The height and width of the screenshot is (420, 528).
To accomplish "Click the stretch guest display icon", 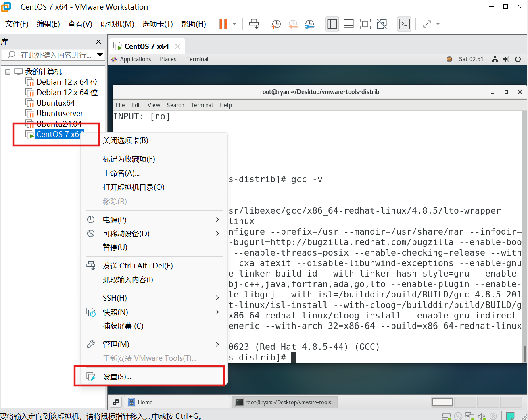I will click(x=427, y=24).
